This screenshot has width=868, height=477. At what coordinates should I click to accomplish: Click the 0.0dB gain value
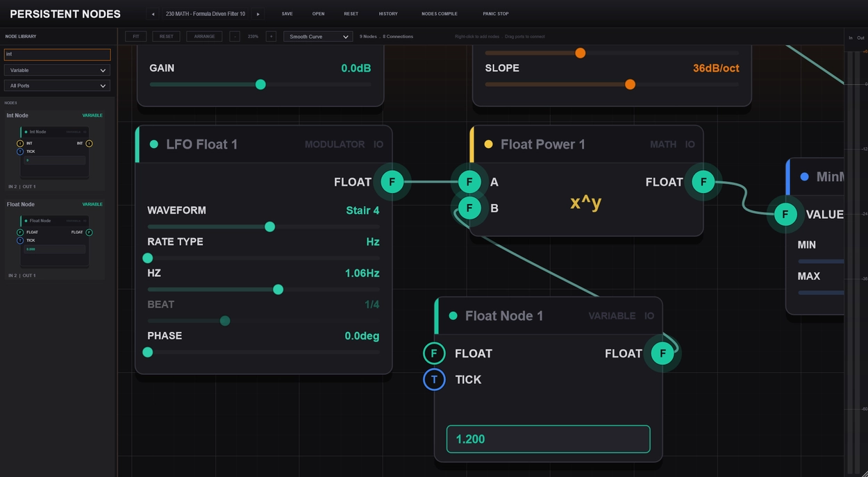coord(356,68)
